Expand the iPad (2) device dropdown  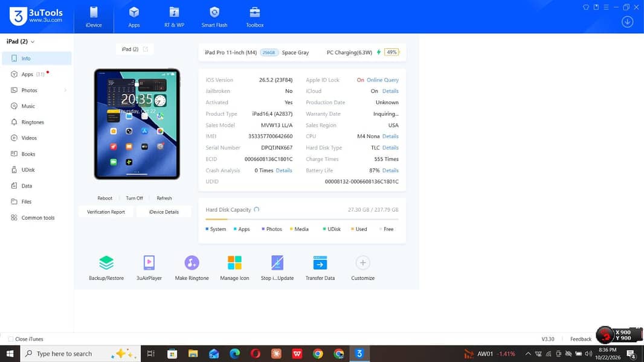point(21,42)
